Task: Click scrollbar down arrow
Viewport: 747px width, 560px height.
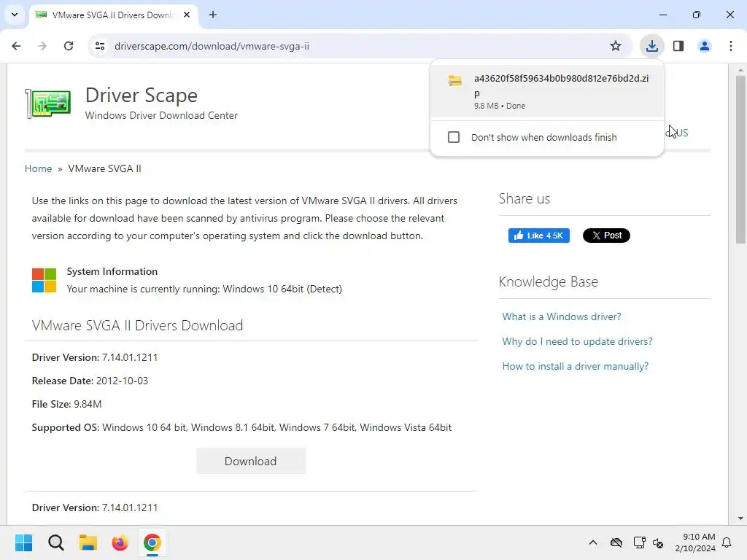Action: [741, 518]
